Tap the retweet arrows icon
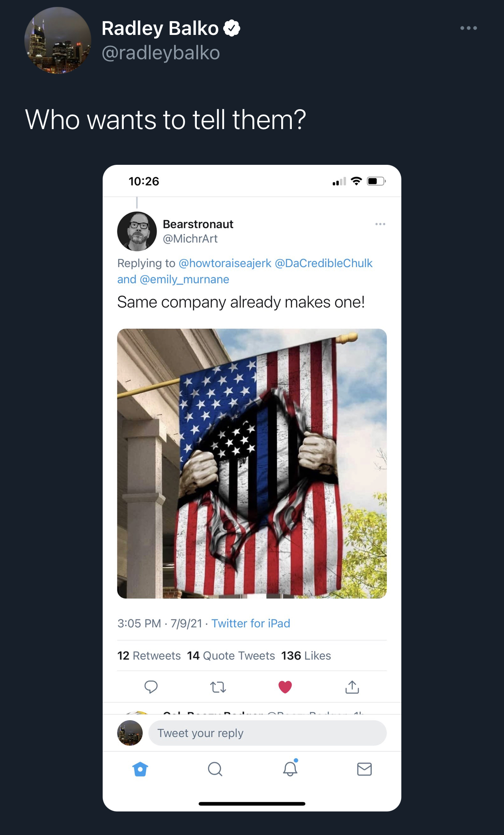The height and width of the screenshot is (835, 504). (218, 687)
